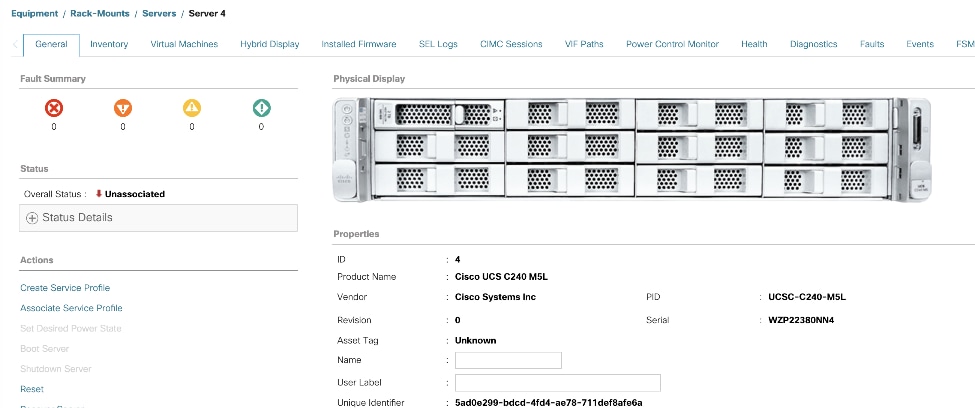Click the tab strip left scroll chevron

(x=15, y=44)
